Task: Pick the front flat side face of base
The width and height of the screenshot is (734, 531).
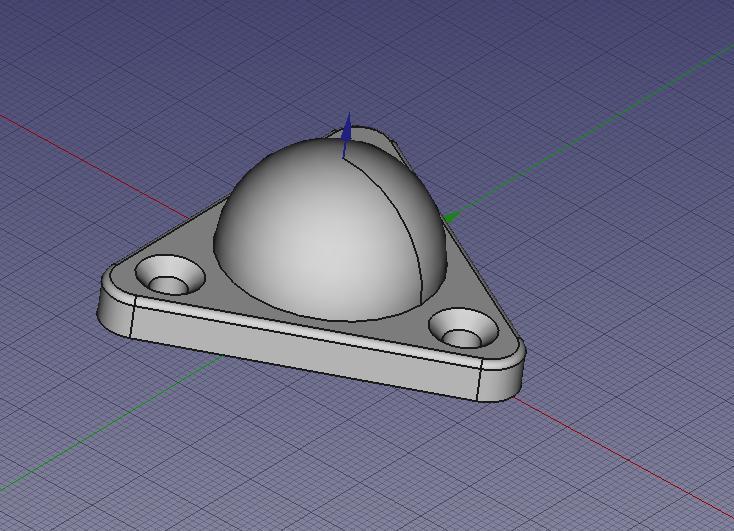Action: click(x=304, y=352)
